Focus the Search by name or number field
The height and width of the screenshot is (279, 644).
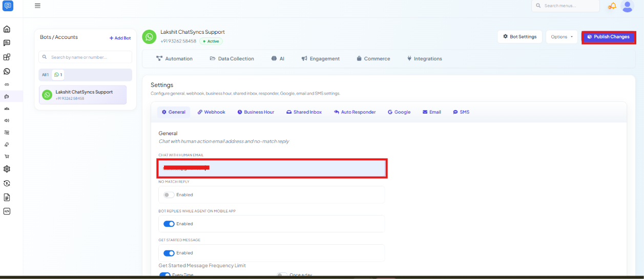click(x=85, y=57)
